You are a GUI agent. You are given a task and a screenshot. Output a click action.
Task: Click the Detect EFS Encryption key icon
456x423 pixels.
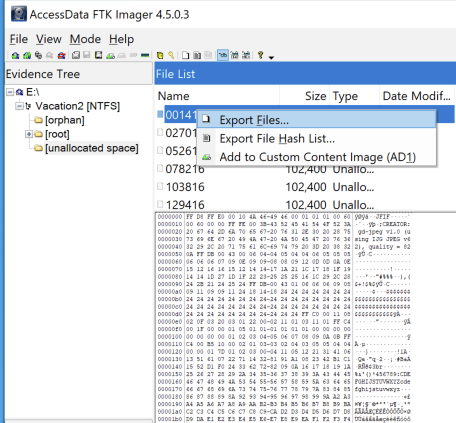pyautogui.click(x=171, y=55)
